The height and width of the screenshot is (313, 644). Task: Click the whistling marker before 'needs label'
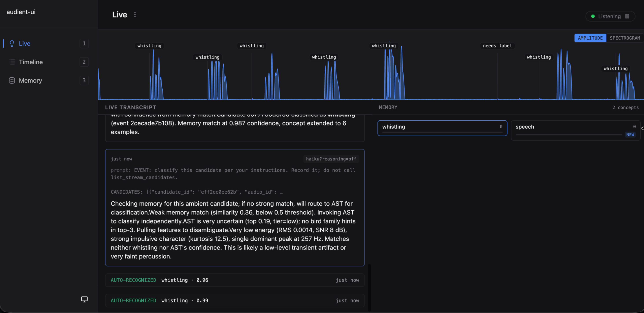click(x=384, y=46)
